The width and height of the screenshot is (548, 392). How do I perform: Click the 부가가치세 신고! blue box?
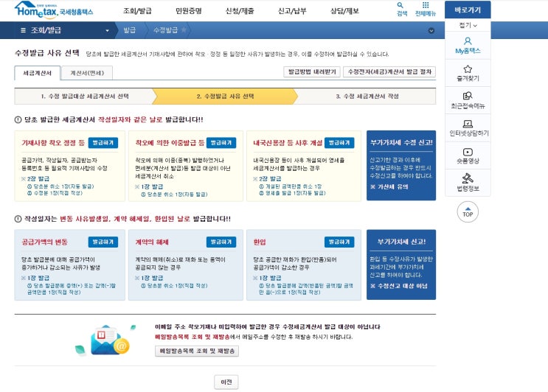point(401,265)
